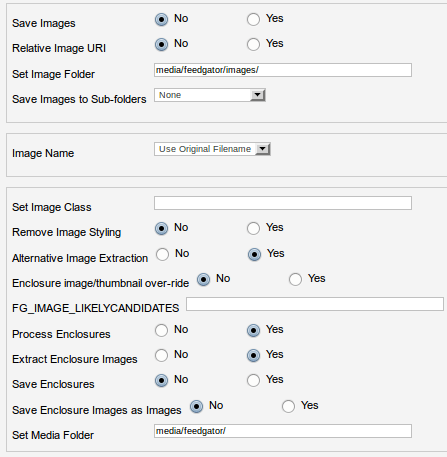Click the Set Image Class input field
The height and width of the screenshot is (457, 447).
point(283,203)
